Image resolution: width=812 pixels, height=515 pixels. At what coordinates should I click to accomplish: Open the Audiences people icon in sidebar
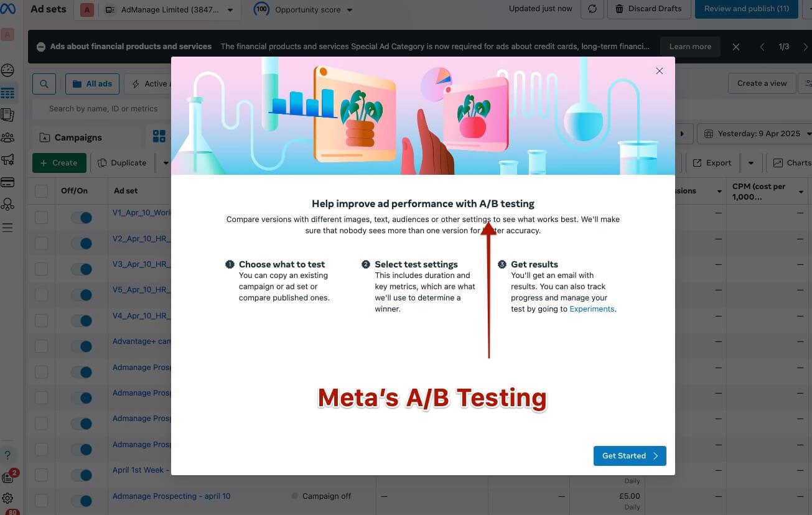point(7,137)
